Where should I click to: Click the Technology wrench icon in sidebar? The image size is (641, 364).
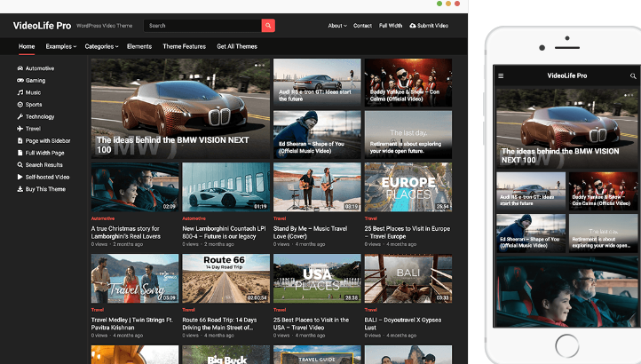(20, 116)
